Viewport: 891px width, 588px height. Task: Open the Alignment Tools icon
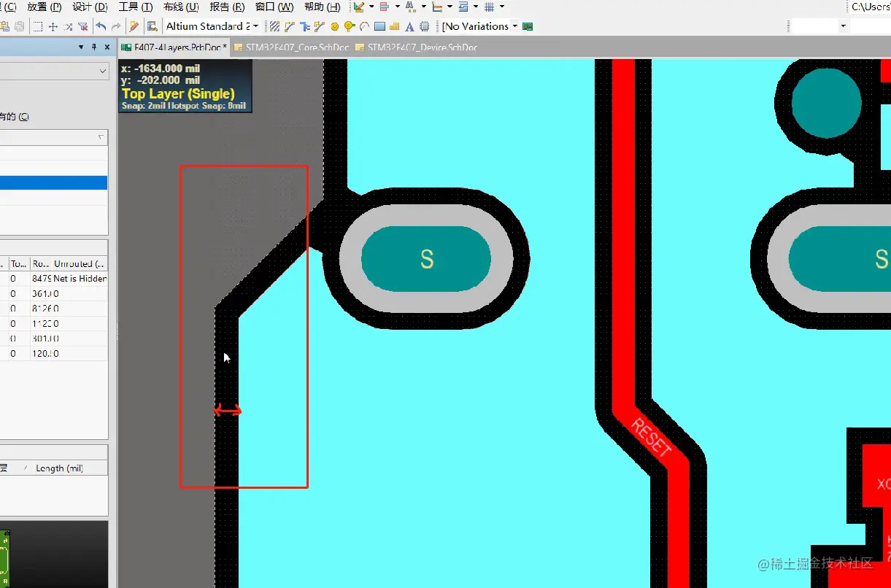point(384,7)
